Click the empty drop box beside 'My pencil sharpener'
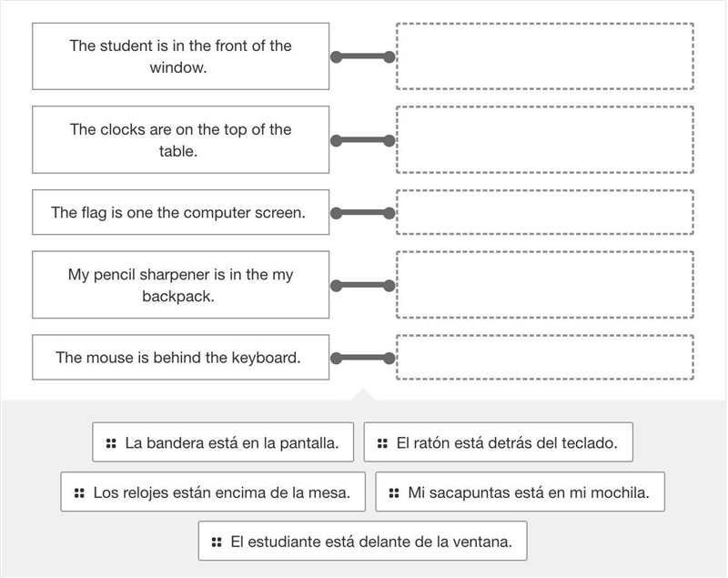This screenshot has width=728, height=578. click(x=545, y=285)
